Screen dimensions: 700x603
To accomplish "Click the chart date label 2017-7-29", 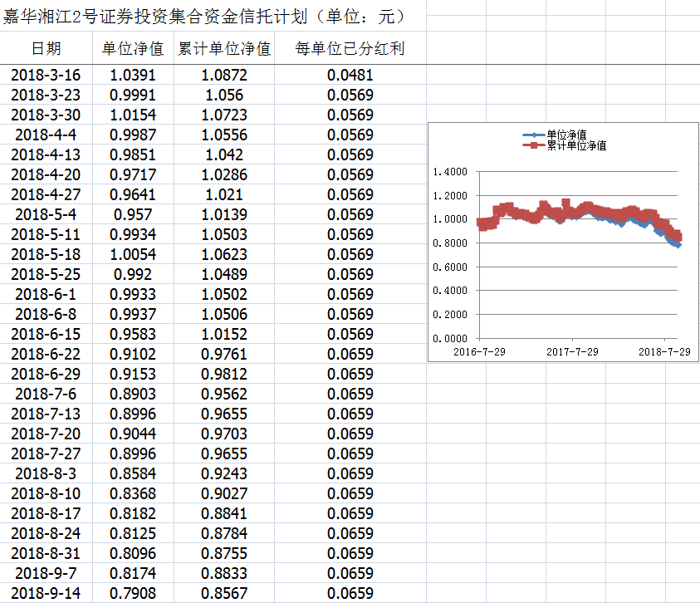I will tap(572, 352).
